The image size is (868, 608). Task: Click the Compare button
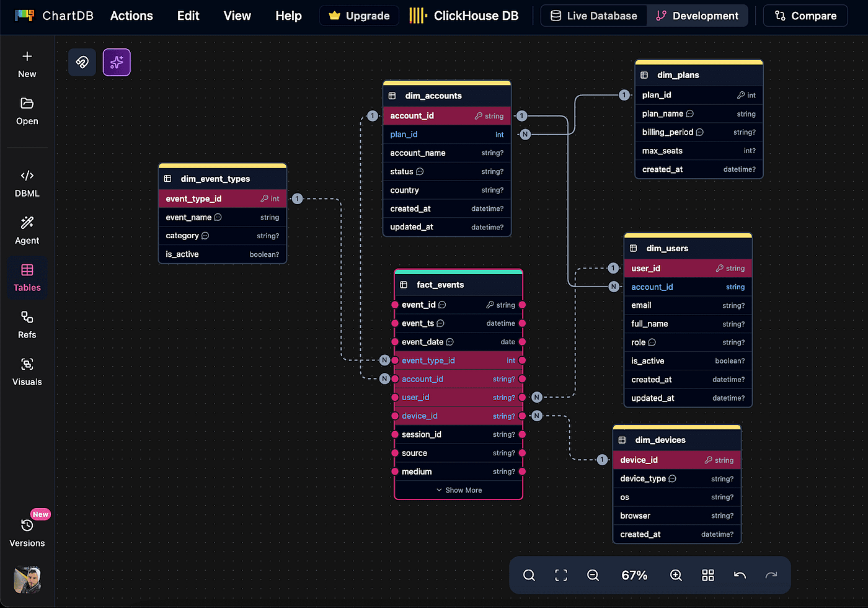[x=805, y=16]
